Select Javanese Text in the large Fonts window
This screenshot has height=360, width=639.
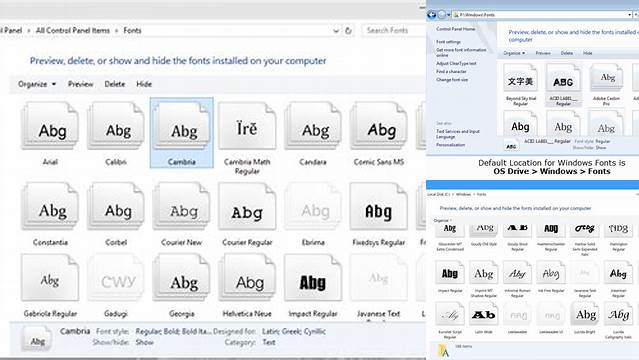pyautogui.click(x=379, y=278)
